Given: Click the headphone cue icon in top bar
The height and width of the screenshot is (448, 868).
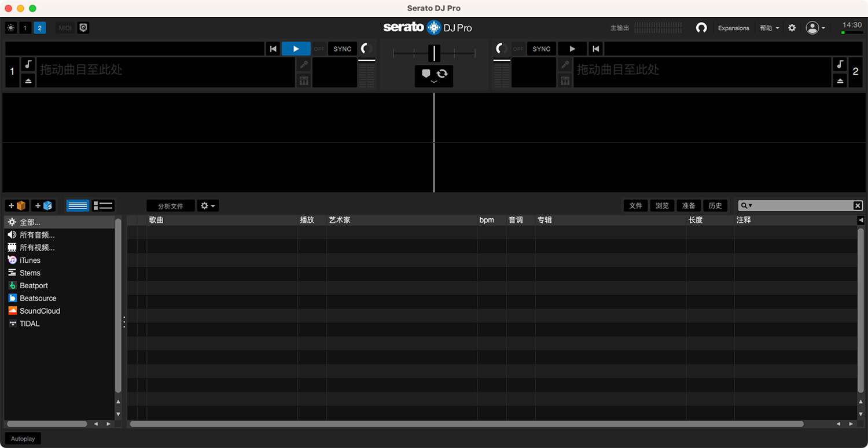Looking at the screenshot, I should point(701,28).
